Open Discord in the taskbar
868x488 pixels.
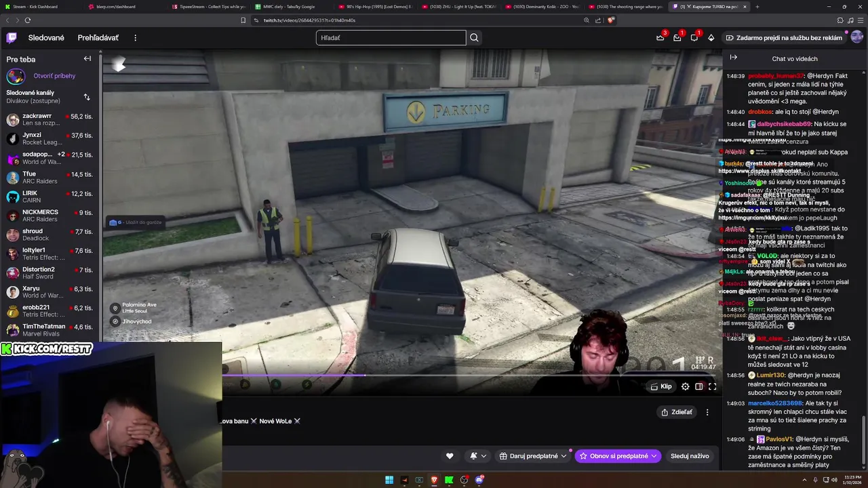coord(479,480)
